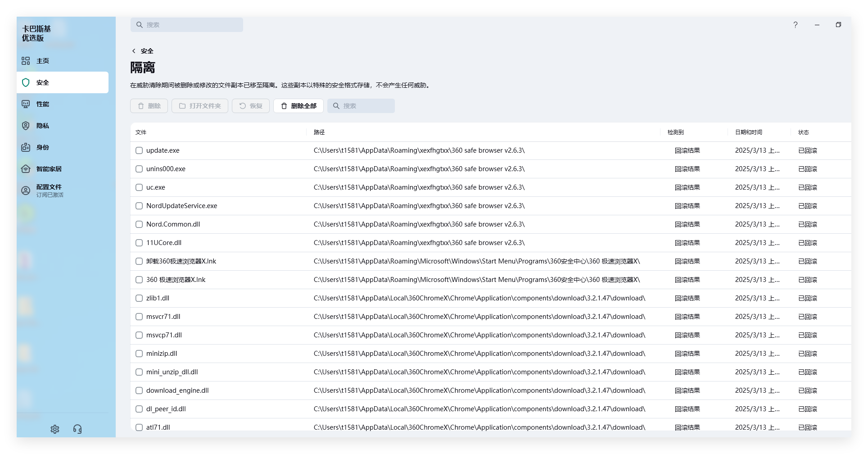Open the 隐私 section
This screenshot has width=868, height=454.
tap(63, 126)
